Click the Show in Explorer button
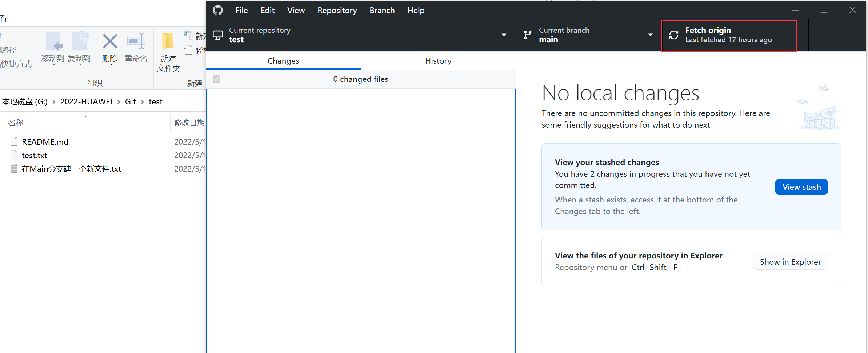 point(790,262)
